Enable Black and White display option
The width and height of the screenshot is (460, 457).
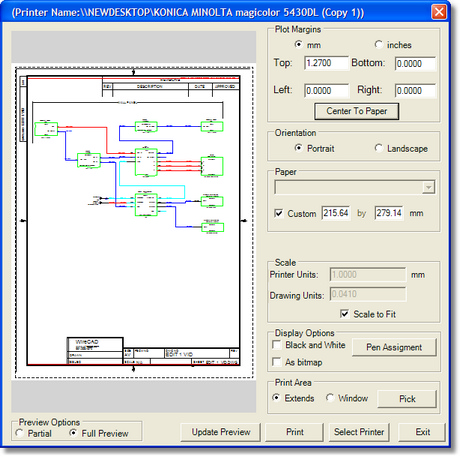[x=276, y=345]
